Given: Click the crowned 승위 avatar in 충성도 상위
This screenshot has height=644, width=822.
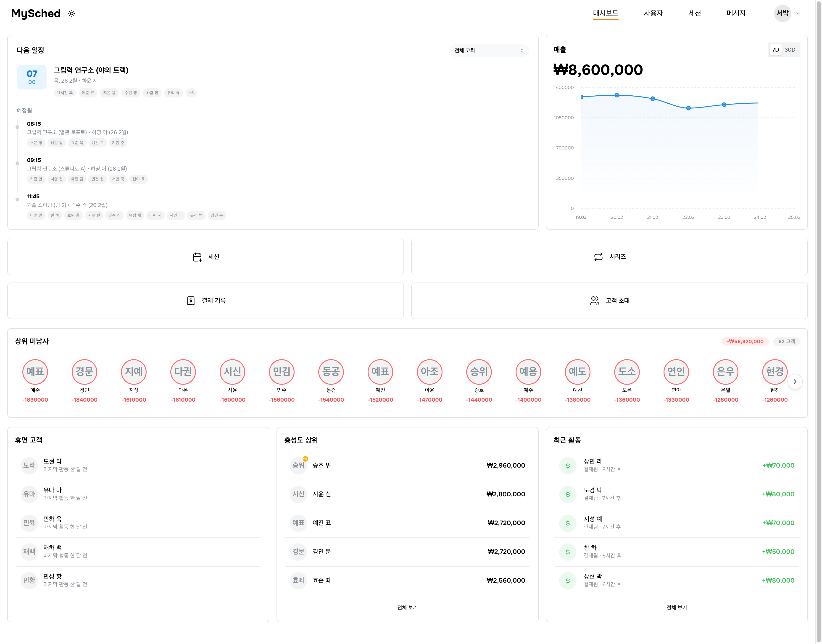Looking at the screenshot, I should point(298,465).
